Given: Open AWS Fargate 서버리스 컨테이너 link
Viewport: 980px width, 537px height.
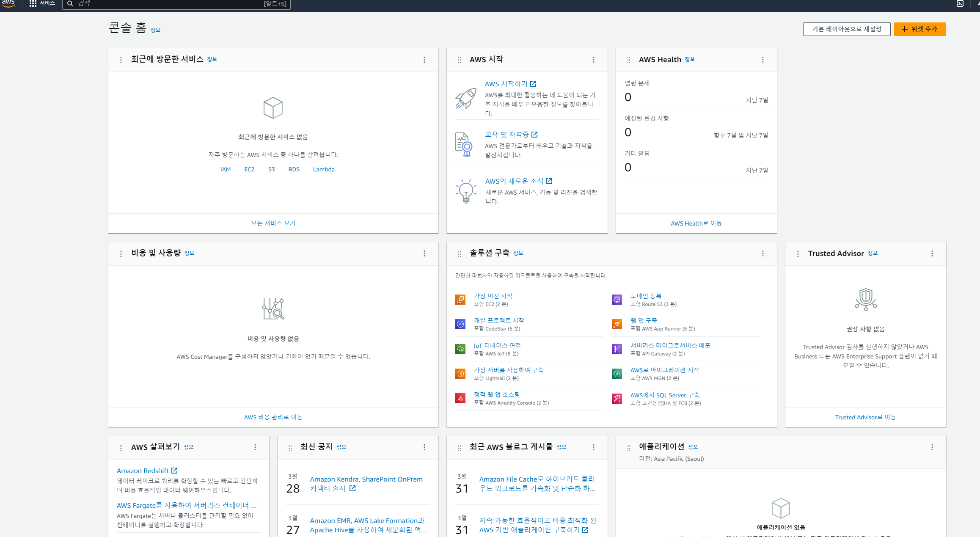Looking at the screenshot, I should (x=187, y=505).
